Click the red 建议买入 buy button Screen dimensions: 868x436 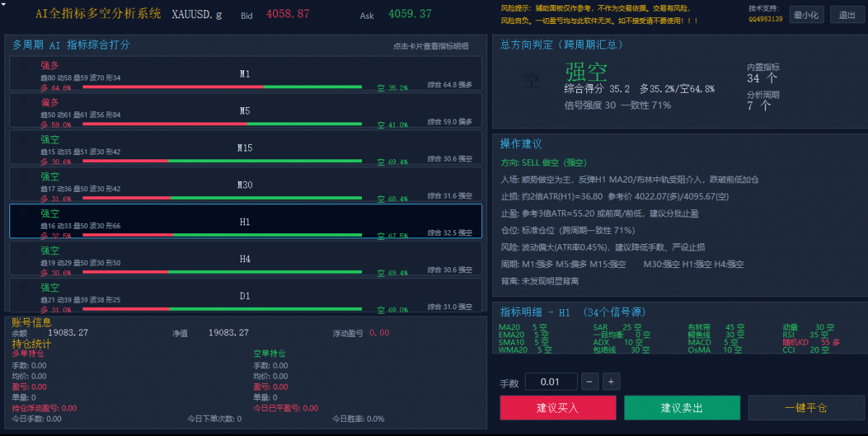[557, 408]
